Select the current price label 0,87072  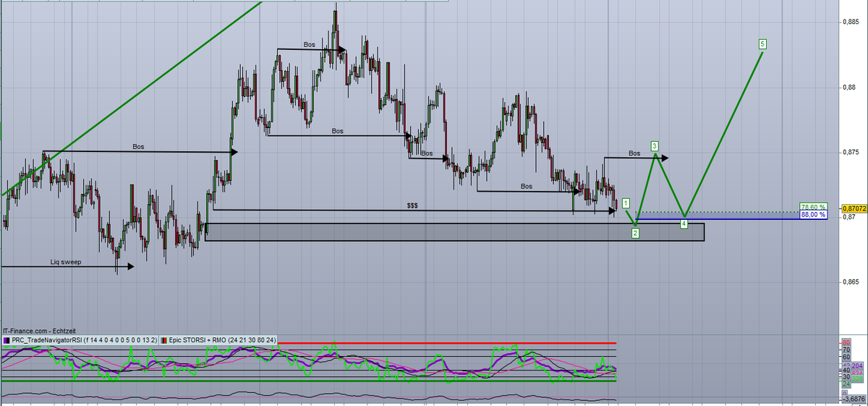854,209
